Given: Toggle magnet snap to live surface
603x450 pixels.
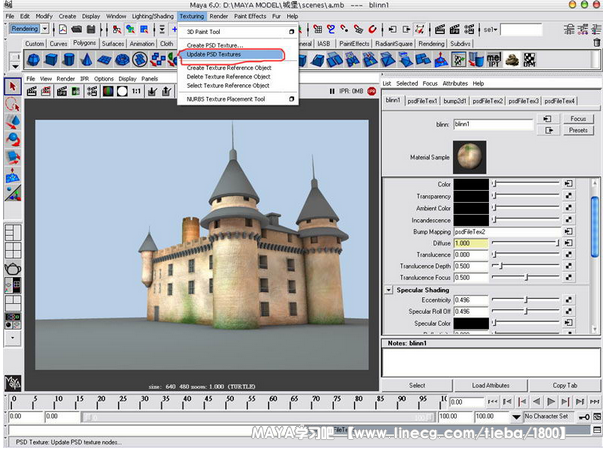Looking at the screenshot, I should [x=372, y=29].
